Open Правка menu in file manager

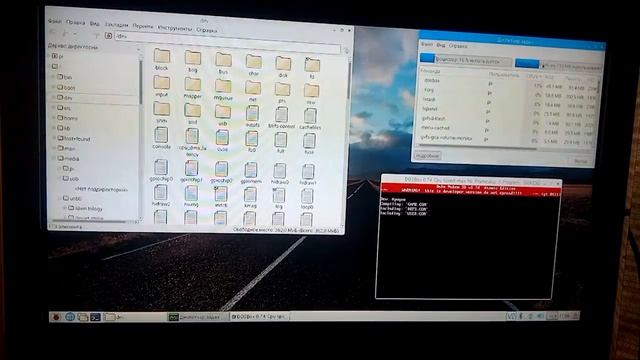click(76, 22)
